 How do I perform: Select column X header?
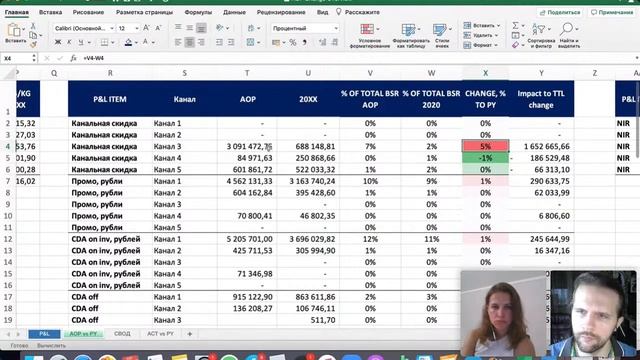pyautogui.click(x=485, y=73)
